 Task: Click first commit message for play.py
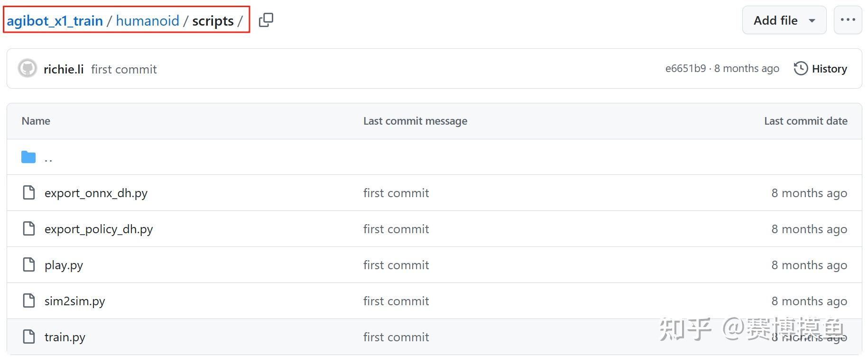pyautogui.click(x=396, y=265)
